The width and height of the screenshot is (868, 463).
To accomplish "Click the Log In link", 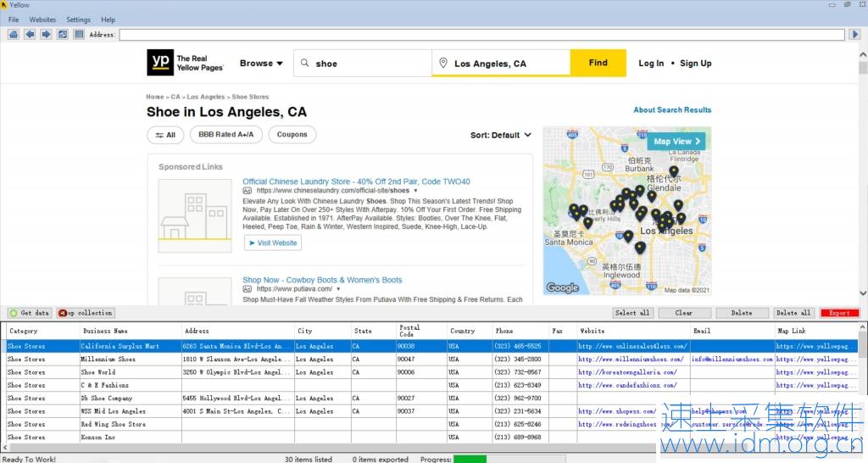I will click(x=651, y=63).
